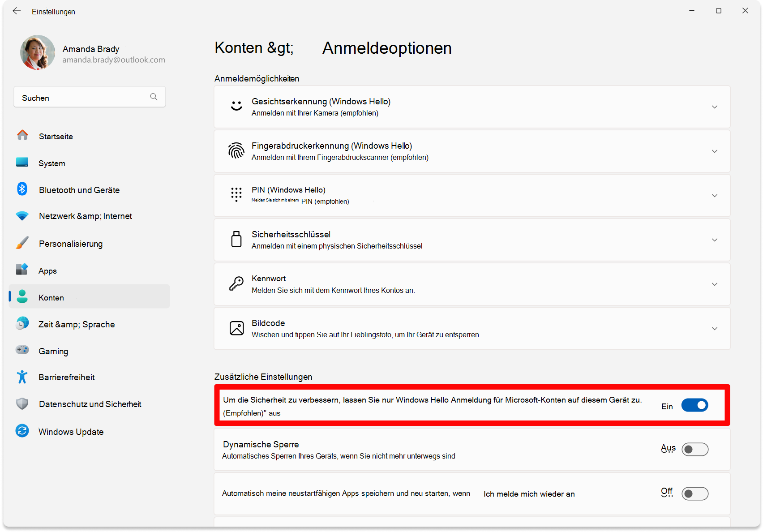Click the Gaming controller icon
Image resolution: width=763 pixels, height=532 pixels.
(22, 349)
